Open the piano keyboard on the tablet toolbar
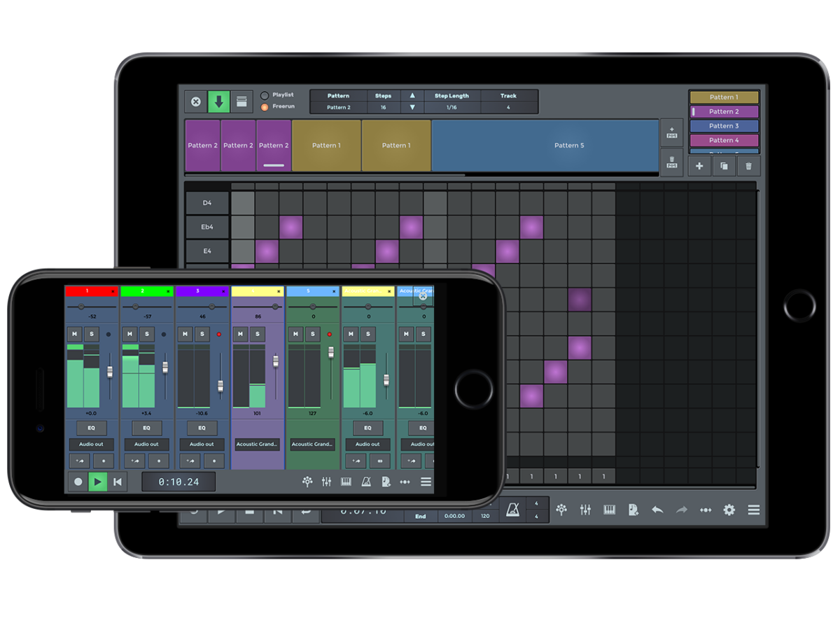840x630 pixels. tap(609, 510)
